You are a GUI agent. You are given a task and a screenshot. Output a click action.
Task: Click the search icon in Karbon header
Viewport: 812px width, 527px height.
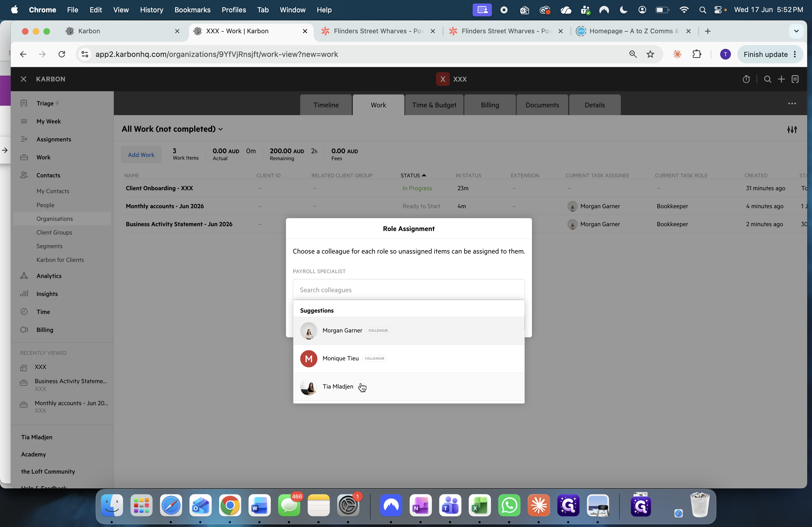point(768,79)
